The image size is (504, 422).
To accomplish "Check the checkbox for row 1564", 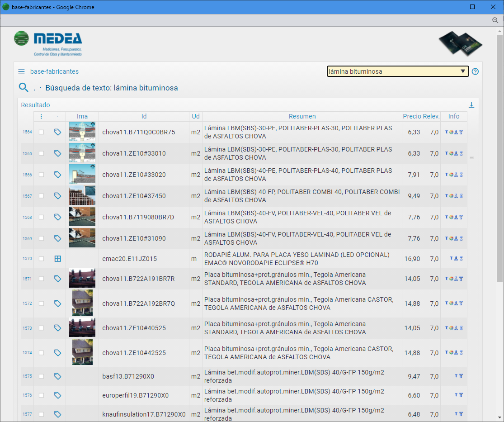I will 42,132.
